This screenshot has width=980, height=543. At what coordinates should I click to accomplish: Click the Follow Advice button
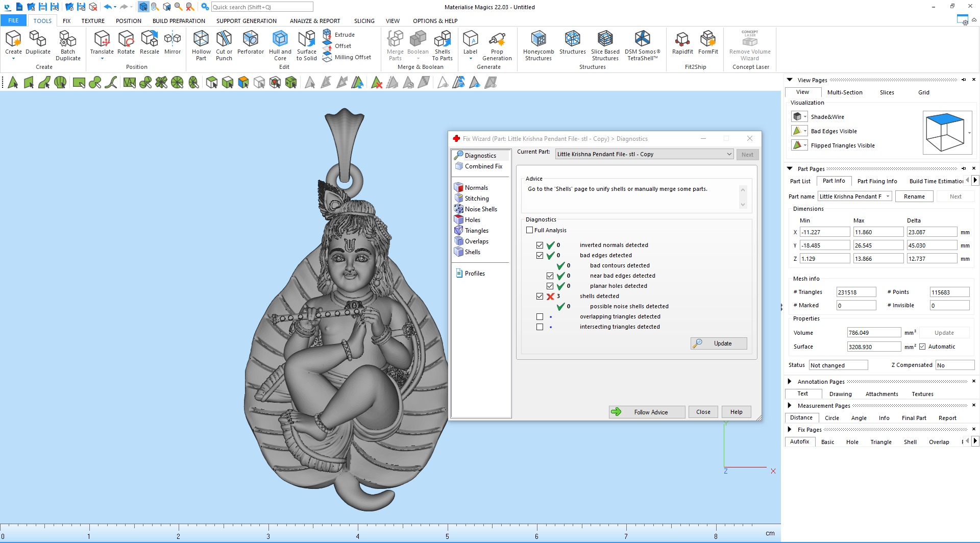coord(647,412)
